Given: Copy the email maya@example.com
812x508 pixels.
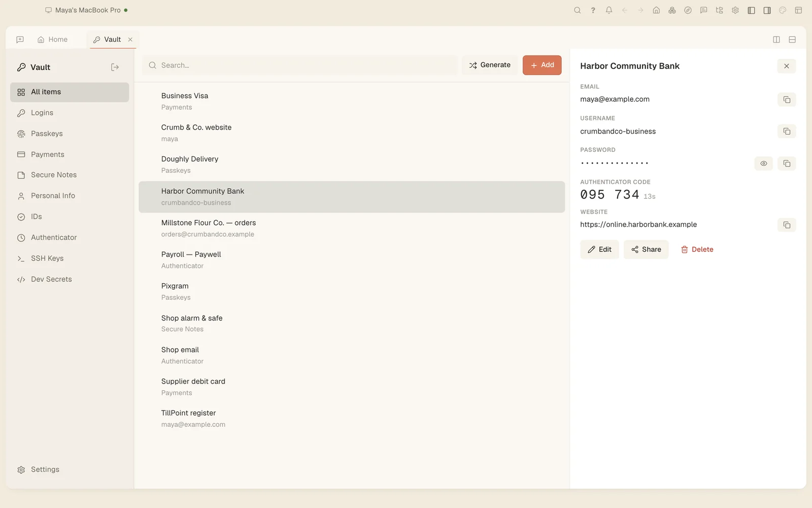Looking at the screenshot, I should coord(787,100).
